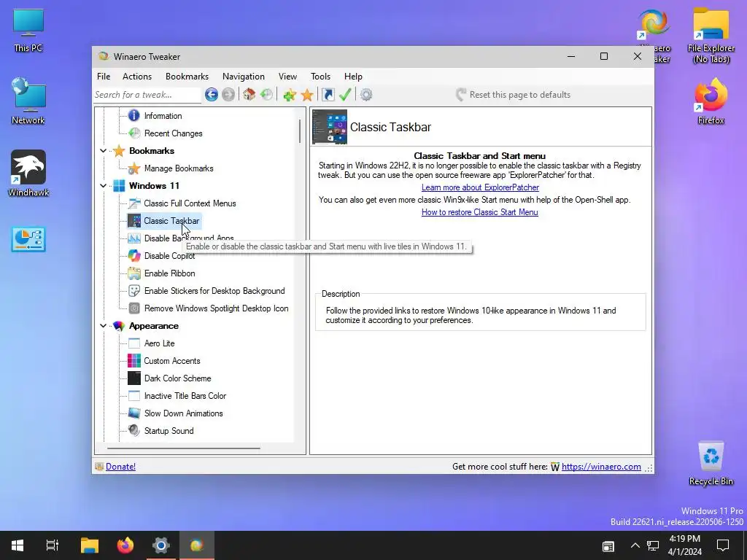Screen dimensions: 747x560
Task: Select Information in the tree
Action: [163, 116]
